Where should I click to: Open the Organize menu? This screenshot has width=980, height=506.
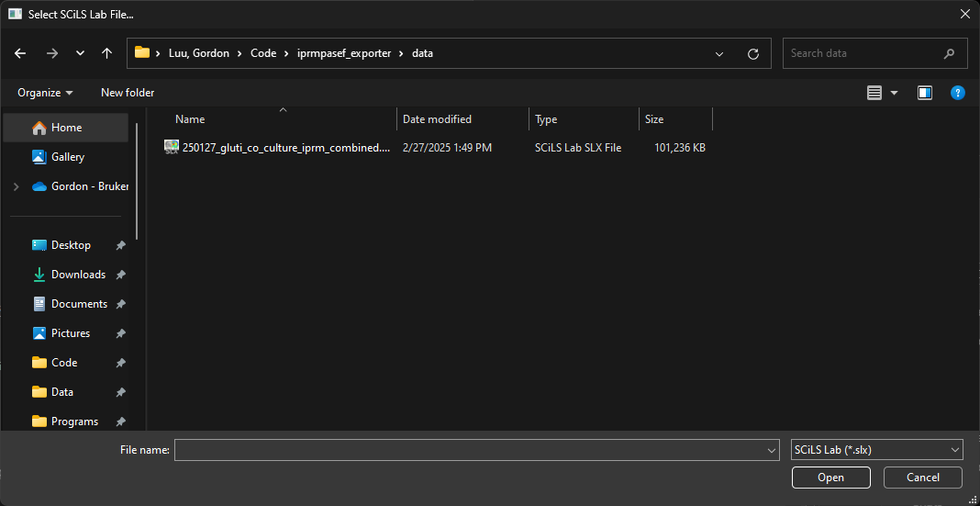(45, 93)
